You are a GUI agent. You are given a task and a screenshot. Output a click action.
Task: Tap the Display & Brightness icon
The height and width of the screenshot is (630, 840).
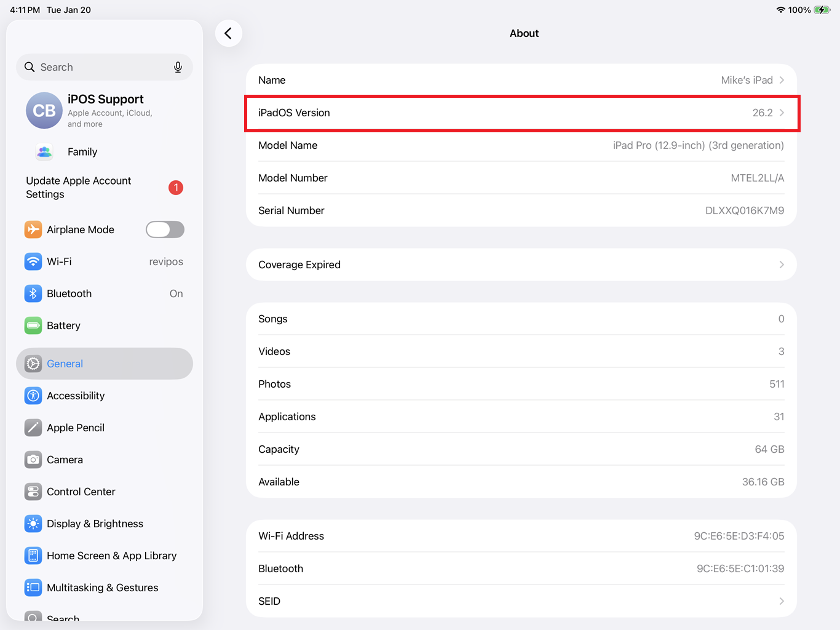tap(33, 524)
